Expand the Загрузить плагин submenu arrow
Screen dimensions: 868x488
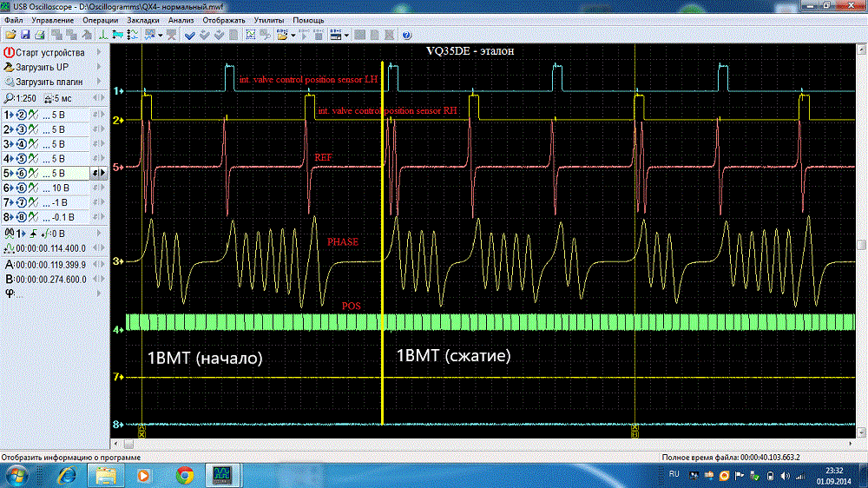101,82
